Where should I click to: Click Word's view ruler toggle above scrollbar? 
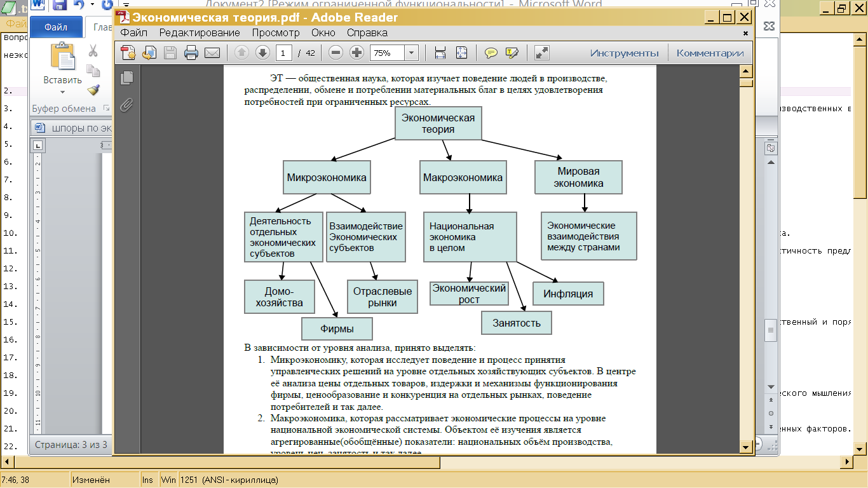771,147
